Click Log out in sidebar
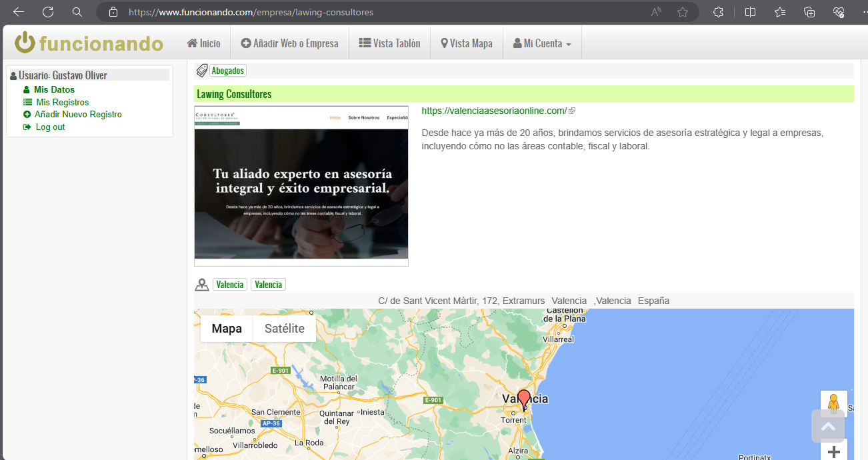The height and width of the screenshot is (460, 868). [50, 127]
